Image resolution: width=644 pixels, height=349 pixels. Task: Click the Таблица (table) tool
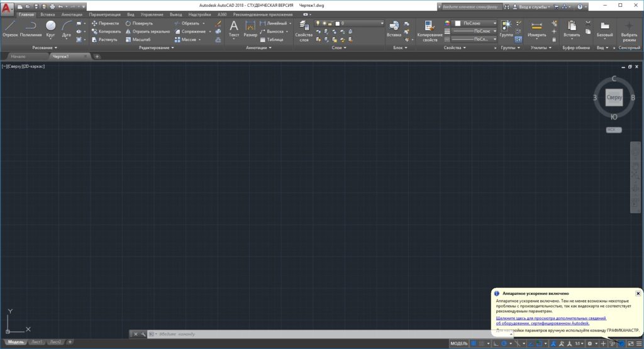[x=272, y=40]
